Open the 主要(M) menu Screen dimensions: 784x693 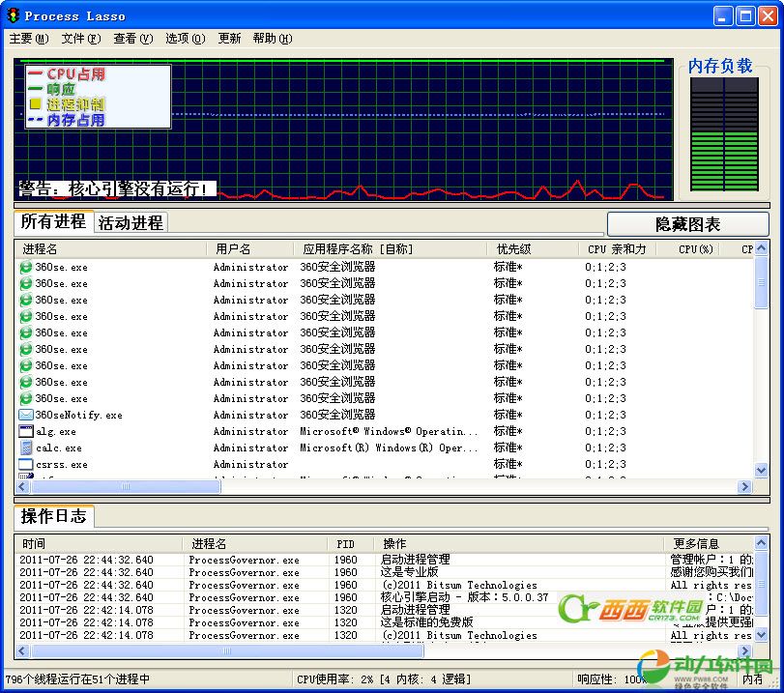(28, 39)
